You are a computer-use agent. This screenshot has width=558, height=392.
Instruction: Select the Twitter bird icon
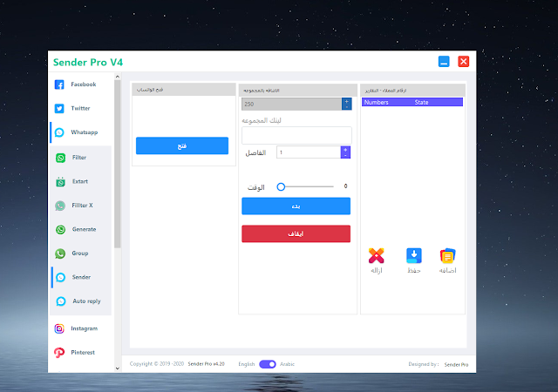click(x=59, y=109)
